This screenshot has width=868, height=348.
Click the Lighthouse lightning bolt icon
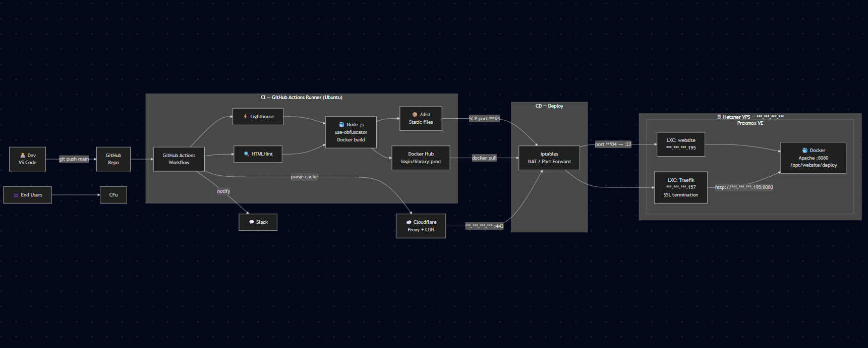tap(246, 117)
